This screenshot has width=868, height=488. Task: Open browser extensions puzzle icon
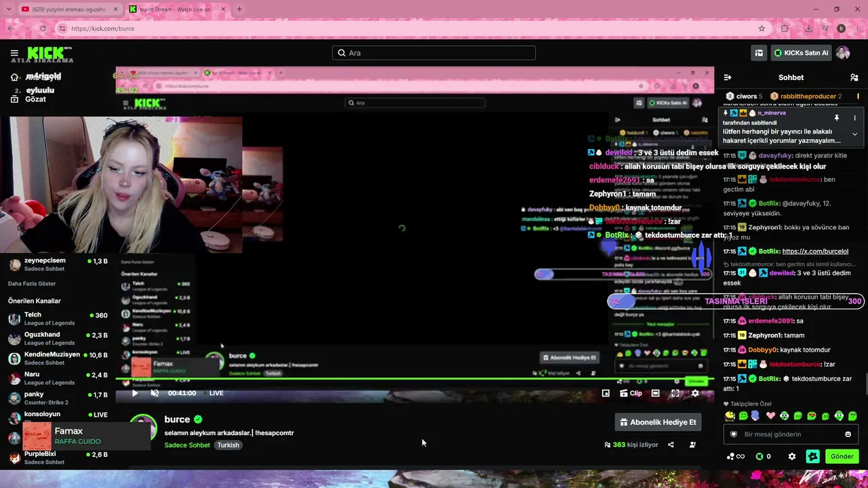point(785,28)
